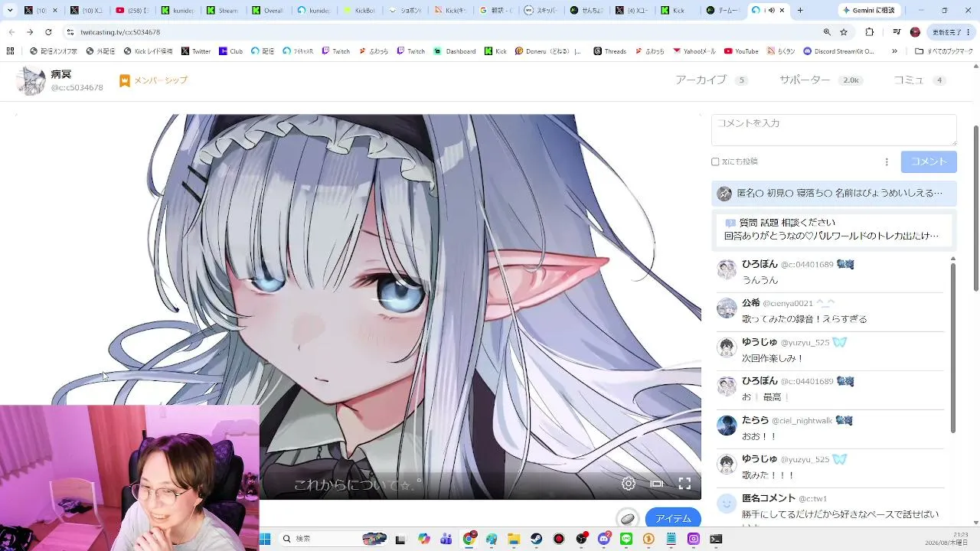Open the Chrome profile avatar
Viewport: 980px width, 551px height.
point(915,32)
